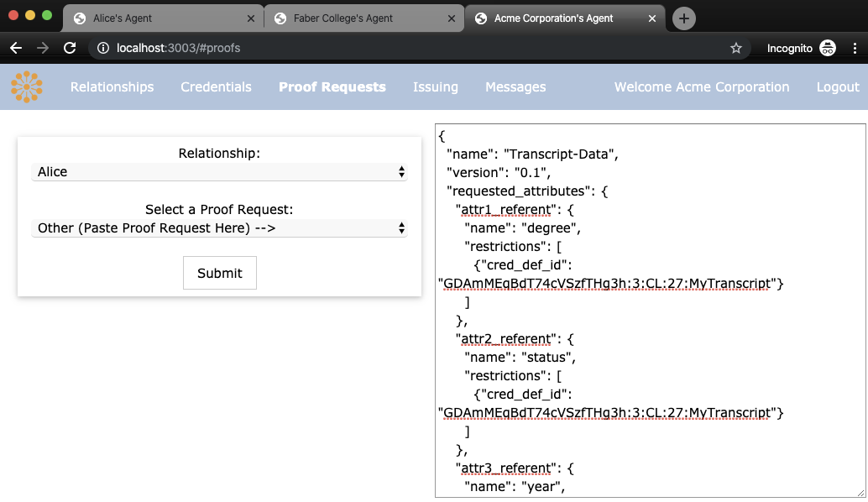This screenshot has height=502, width=868.
Task: Close the Faber College's Agent tab
Action: pos(451,18)
